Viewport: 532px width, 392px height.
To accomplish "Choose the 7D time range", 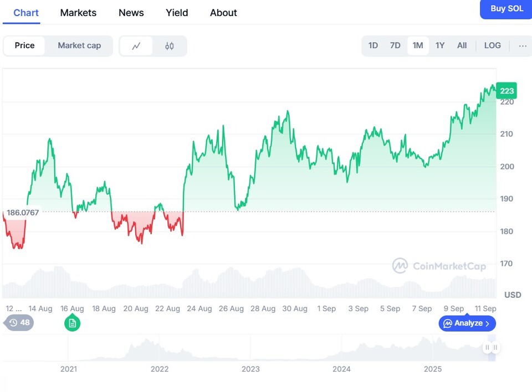I will 395,46.
